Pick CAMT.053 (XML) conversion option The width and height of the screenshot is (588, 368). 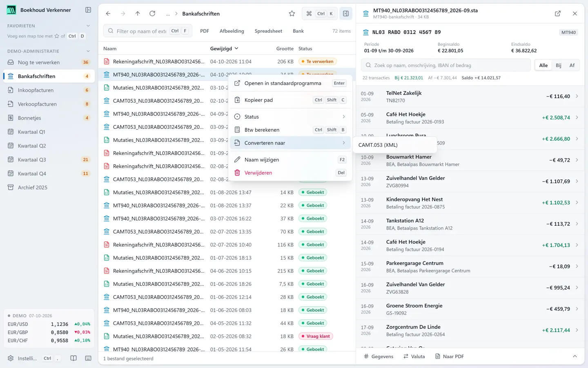(395, 145)
